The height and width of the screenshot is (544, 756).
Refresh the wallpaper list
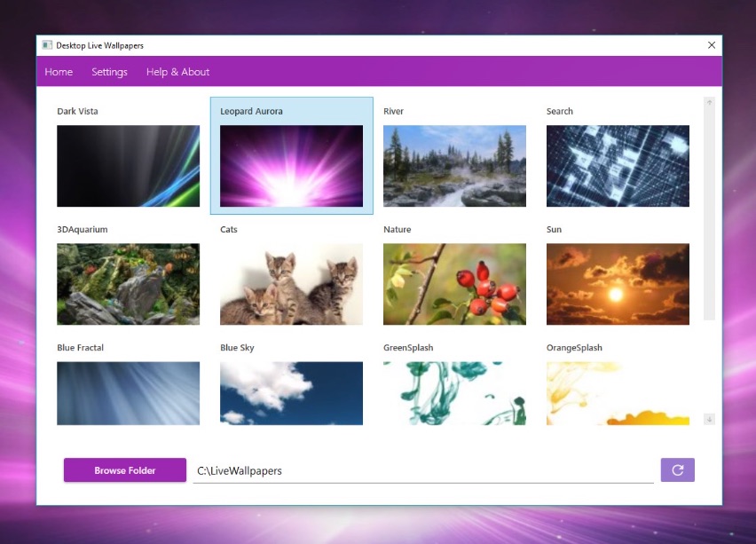click(677, 469)
